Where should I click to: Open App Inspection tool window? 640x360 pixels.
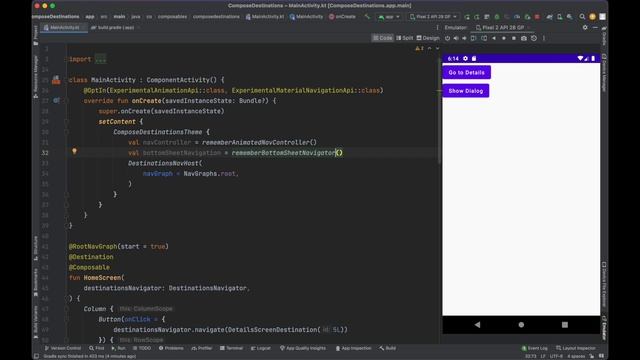(x=353, y=348)
